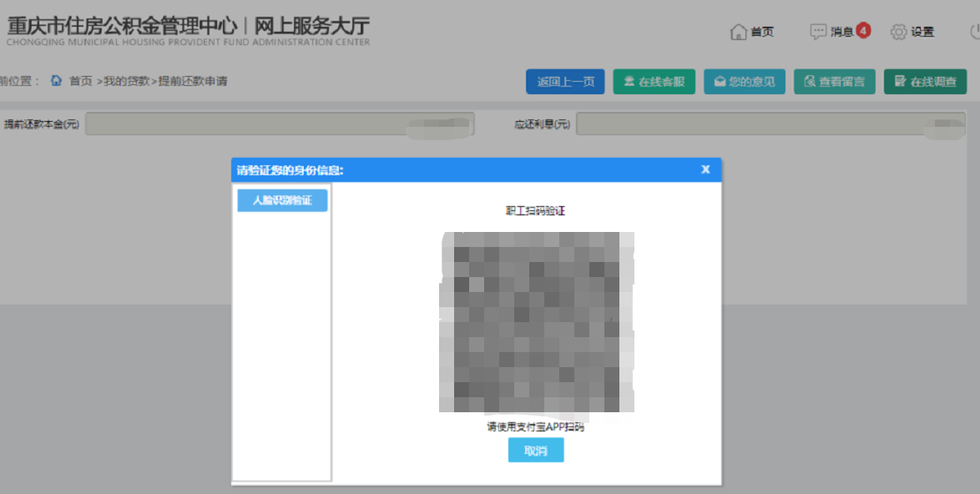Open settings via the gear icon

coord(898,32)
